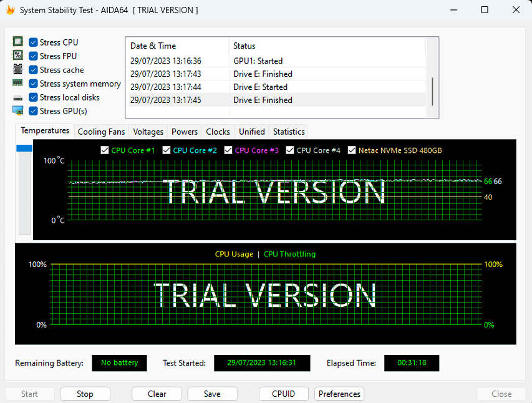Switch to the Unified tab

[252, 132]
